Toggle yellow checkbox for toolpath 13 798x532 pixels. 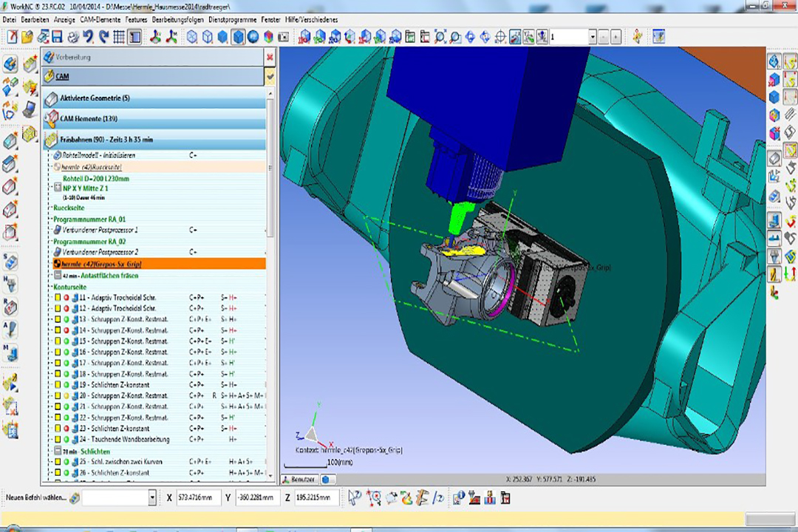pyautogui.click(x=58, y=319)
